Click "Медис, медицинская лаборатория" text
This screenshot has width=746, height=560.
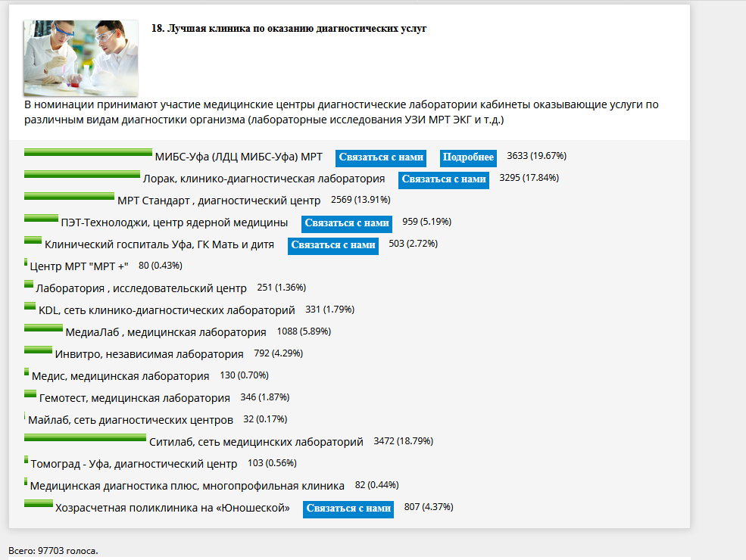click(120, 376)
